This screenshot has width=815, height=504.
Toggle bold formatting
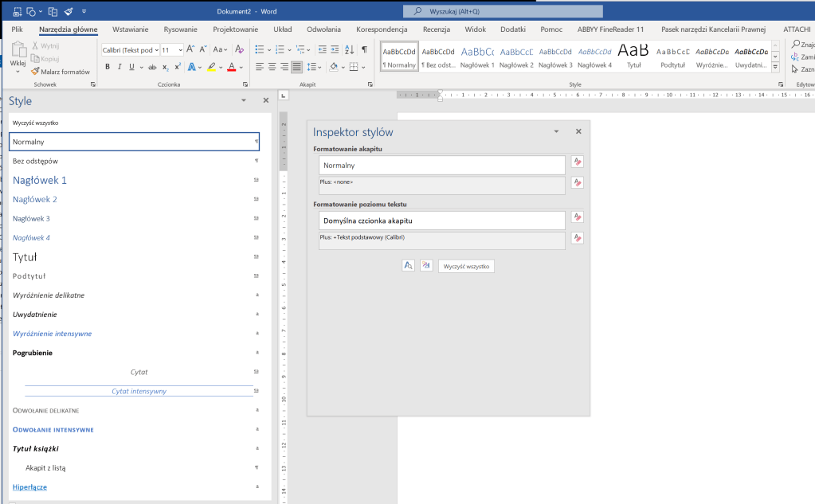[106, 67]
